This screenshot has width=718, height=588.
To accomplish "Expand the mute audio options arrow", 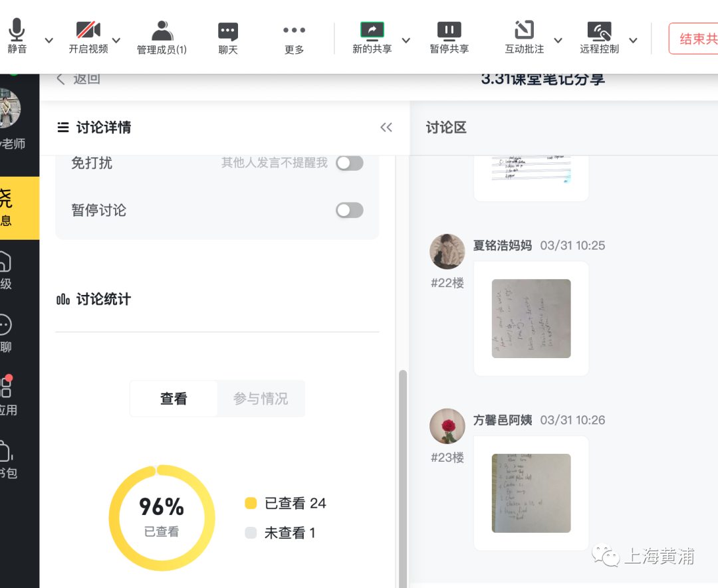I will [49, 41].
